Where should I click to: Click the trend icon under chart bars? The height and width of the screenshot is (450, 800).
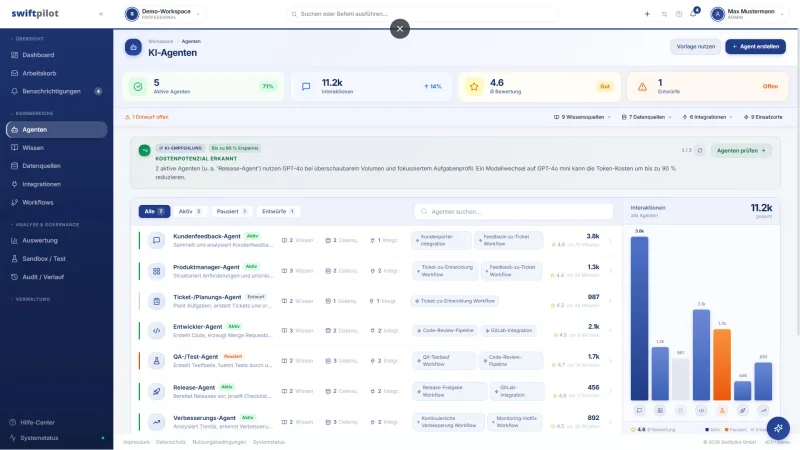coord(763,410)
